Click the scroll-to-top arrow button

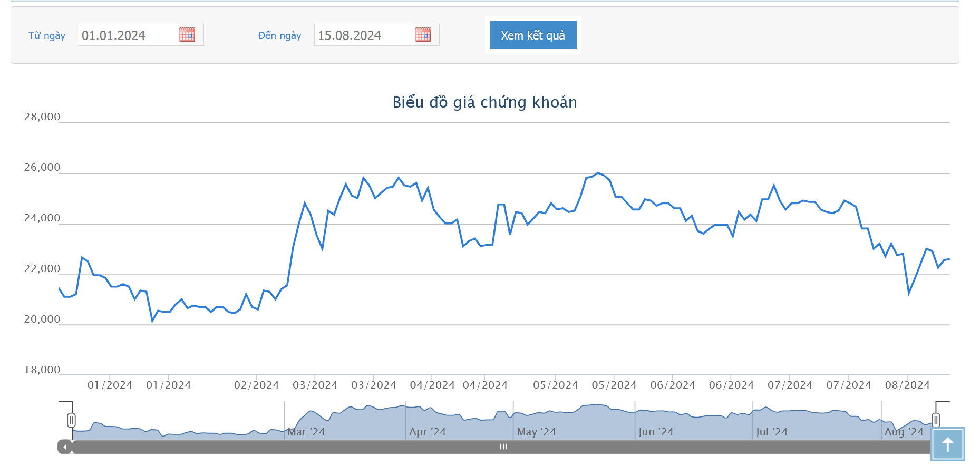[x=947, y=444]
